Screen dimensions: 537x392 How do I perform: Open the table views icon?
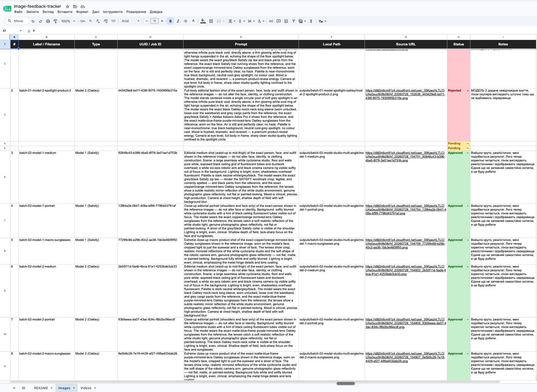click(302, 21)
